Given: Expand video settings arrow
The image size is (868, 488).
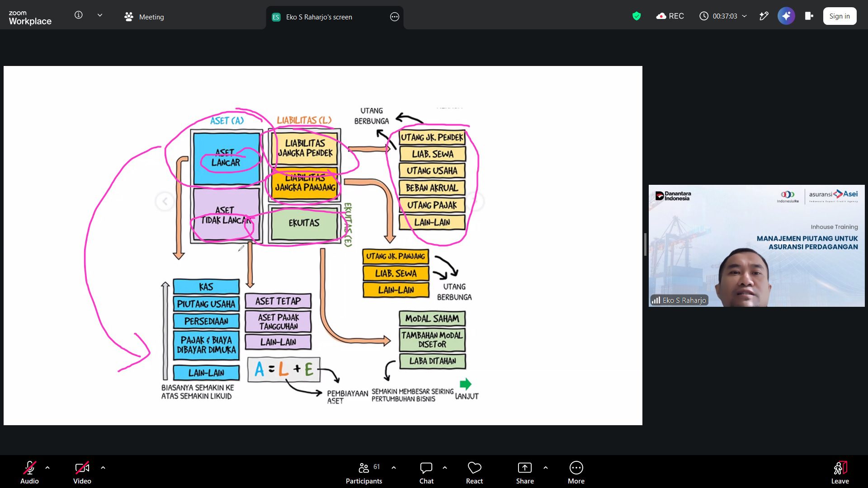Looking at the screenshot, I should click(x=103, y=468).
